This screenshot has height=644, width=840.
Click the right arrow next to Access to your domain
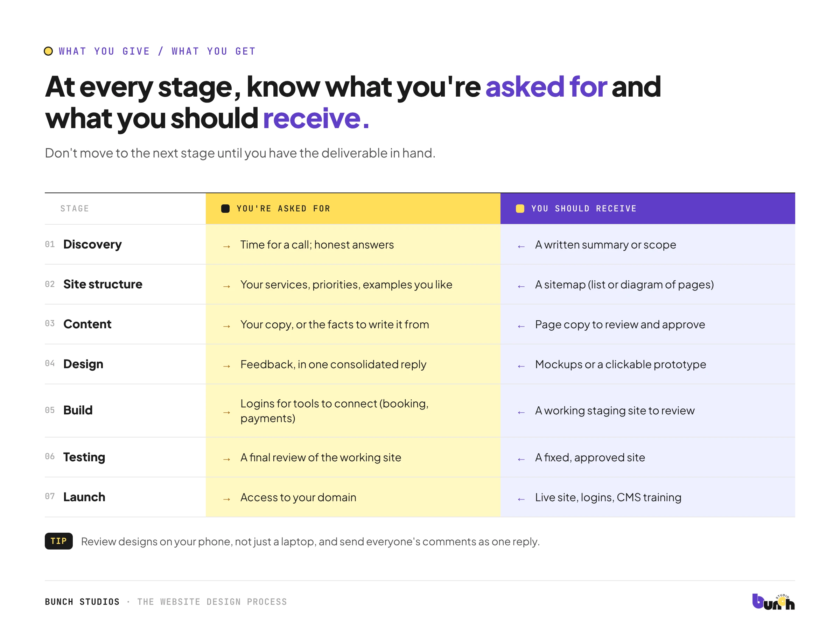point(226,499)
